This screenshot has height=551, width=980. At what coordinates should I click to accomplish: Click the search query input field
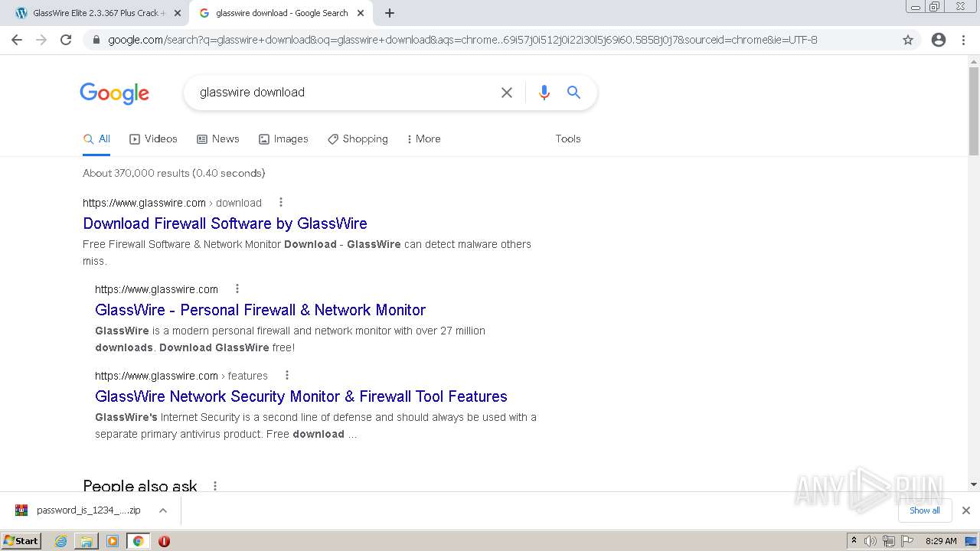pyautogui.click(x=345, y=93)
